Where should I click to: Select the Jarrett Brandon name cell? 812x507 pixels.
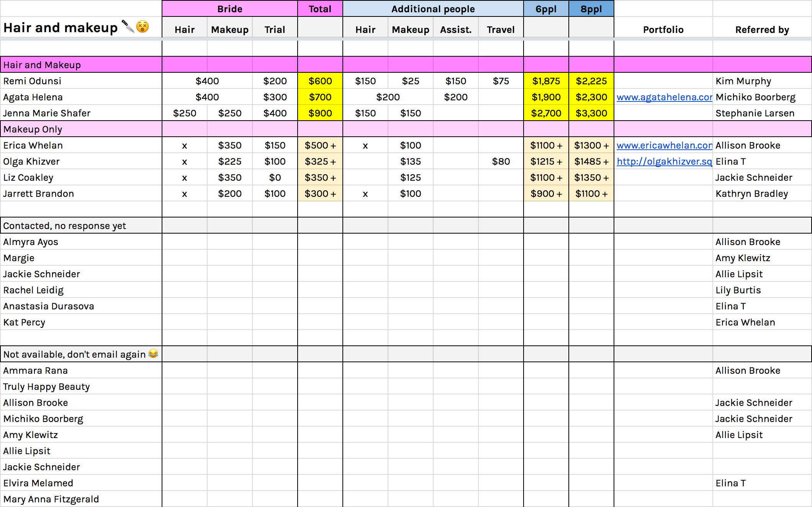(81, 194)
